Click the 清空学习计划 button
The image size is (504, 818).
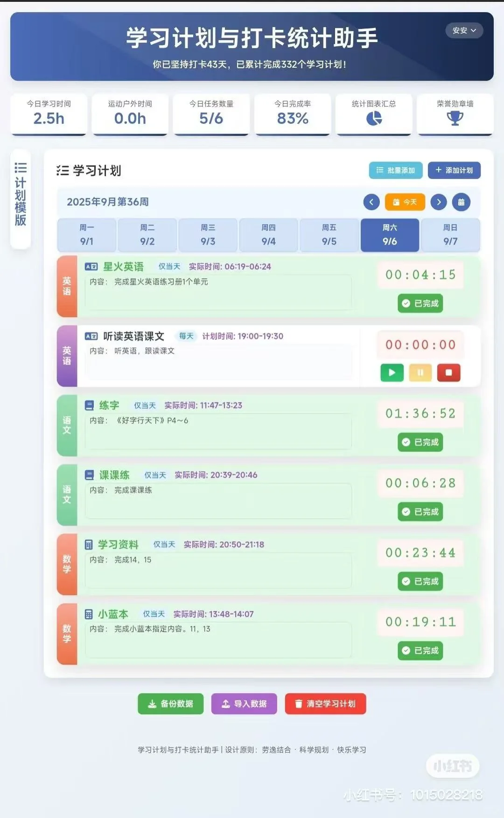click(x=325, y=704)
